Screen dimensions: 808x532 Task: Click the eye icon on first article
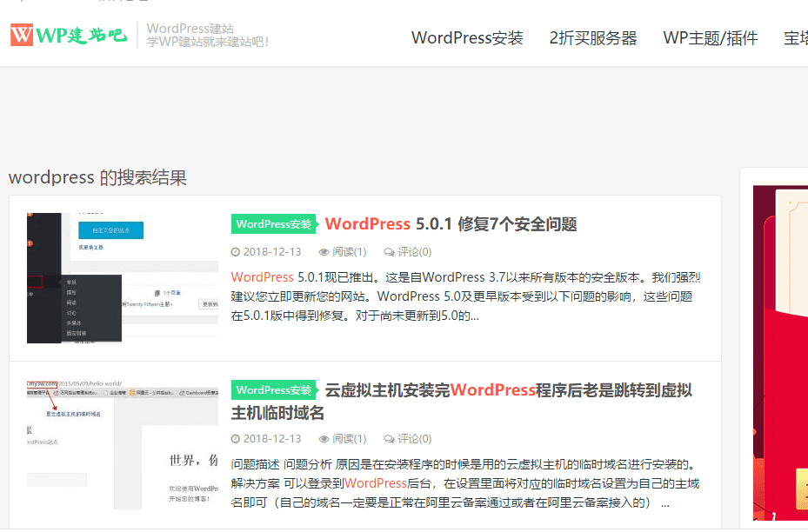click(324, 252)
